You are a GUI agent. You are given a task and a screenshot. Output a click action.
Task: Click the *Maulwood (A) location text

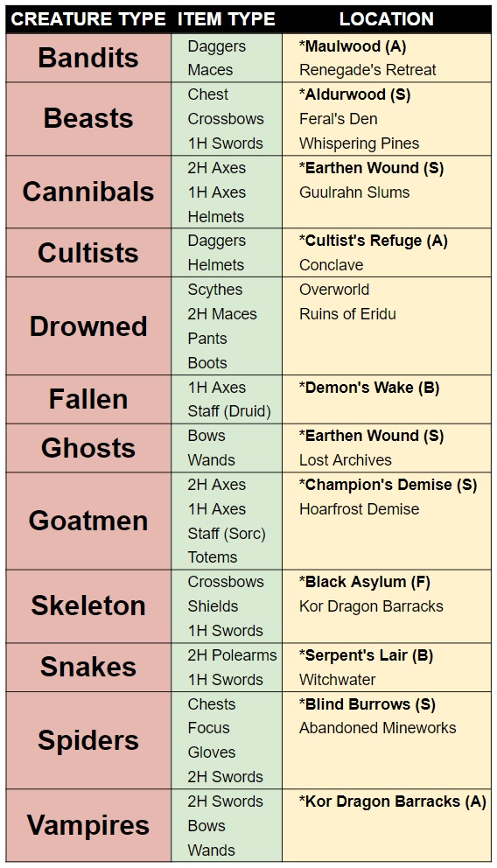[353, 46]
